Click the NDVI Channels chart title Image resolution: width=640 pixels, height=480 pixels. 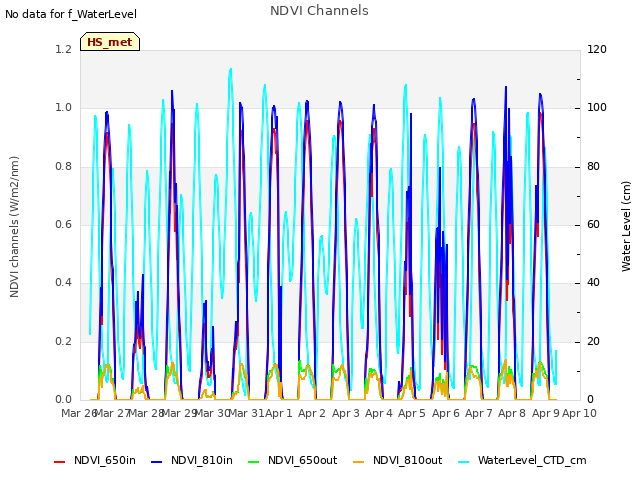(x=319, y=10)
